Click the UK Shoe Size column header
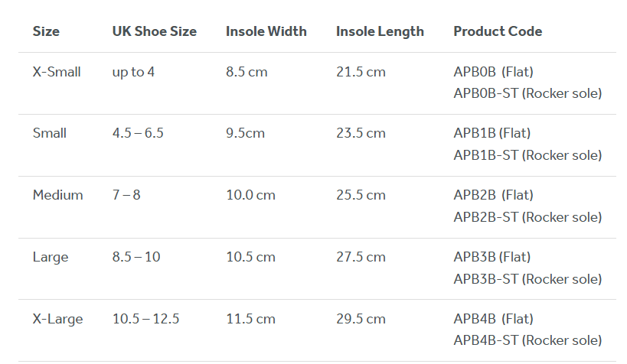 point(154,31)
